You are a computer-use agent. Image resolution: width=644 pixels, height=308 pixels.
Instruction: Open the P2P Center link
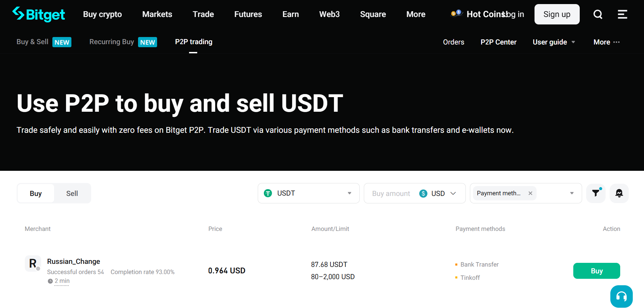[x=498, y=42]
